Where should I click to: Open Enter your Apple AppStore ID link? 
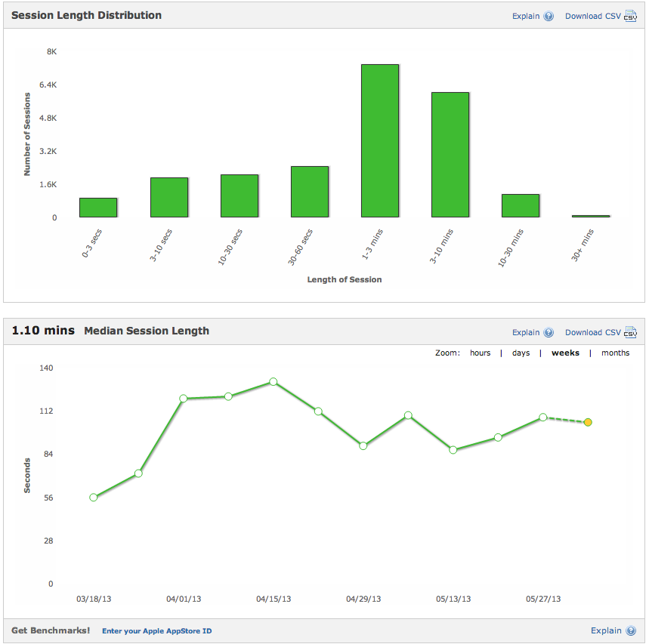pyautogui.click(x=156, y=630)
